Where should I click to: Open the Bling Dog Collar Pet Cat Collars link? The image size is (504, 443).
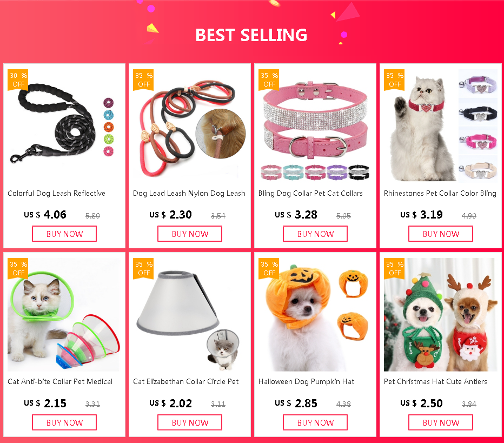(x=310, y=193)
